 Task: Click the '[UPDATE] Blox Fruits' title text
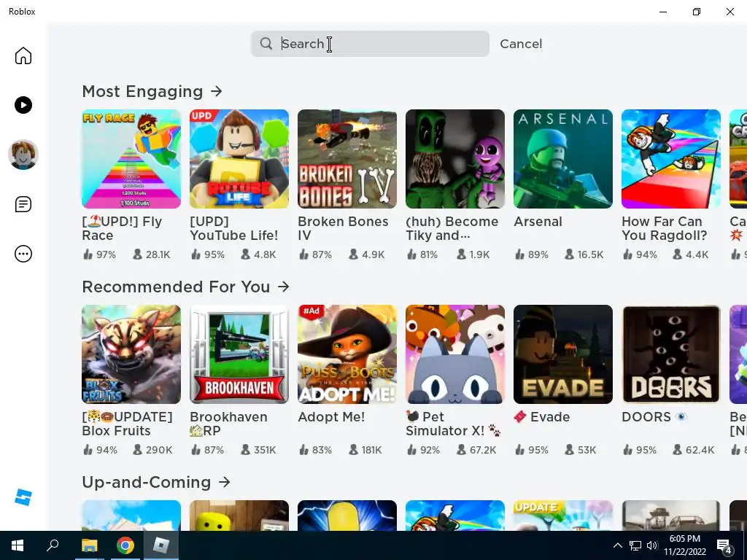tap(127, 424)
